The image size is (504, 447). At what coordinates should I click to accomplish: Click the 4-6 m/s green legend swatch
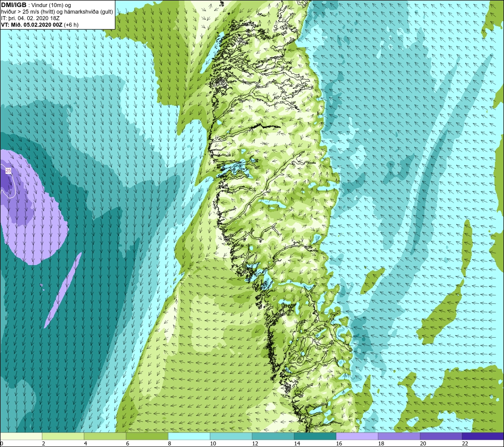point(105,436)
